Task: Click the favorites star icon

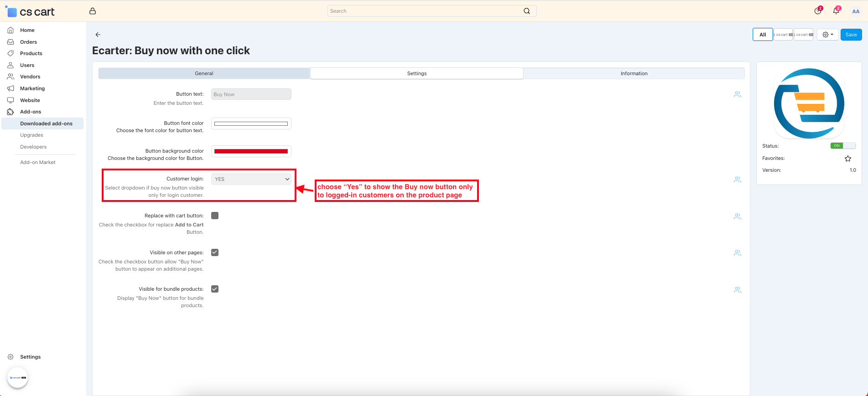Action: [x=848, y=159]
